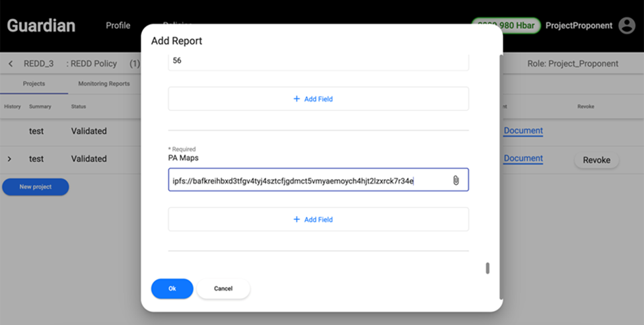Open the Profile menu item
Screen dimensions: 644x325
point(118,26)
